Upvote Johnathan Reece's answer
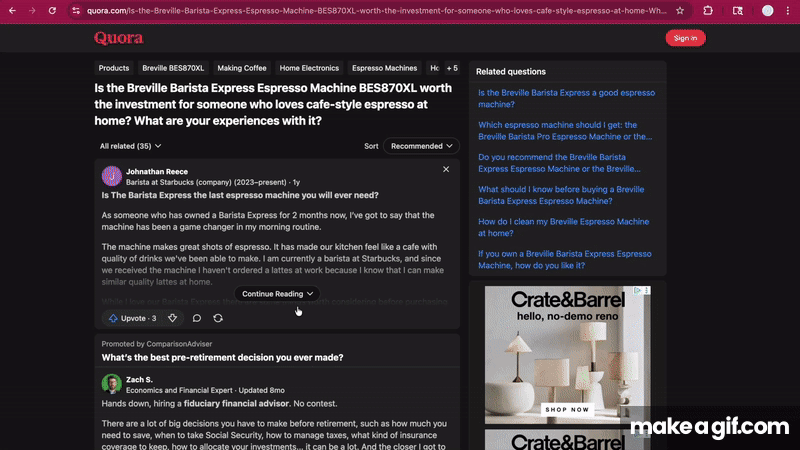The image size is (800, 450). pyautogui.click(x=133, y=318)
